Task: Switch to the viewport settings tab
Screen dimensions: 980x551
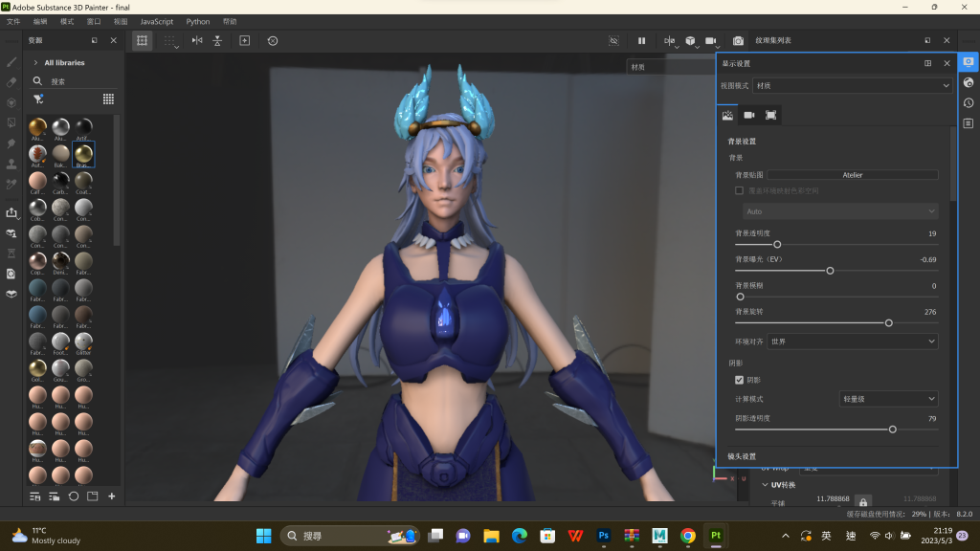Action: (770, 115)
